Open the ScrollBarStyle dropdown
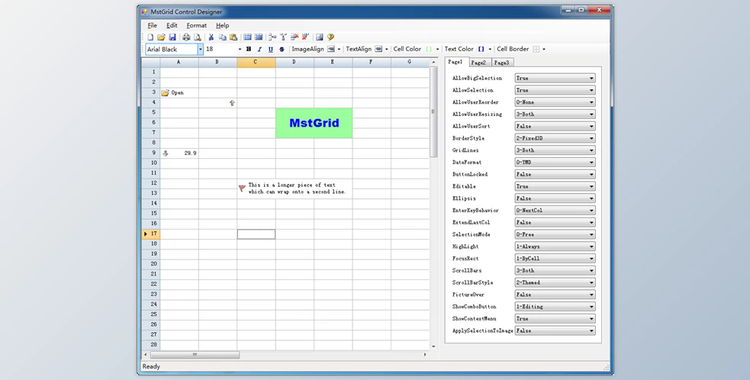 [x=555, y=282]
